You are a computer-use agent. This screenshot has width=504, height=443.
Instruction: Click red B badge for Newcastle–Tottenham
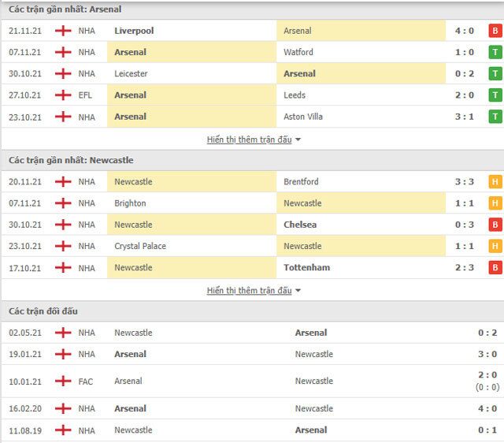point(495,268)
